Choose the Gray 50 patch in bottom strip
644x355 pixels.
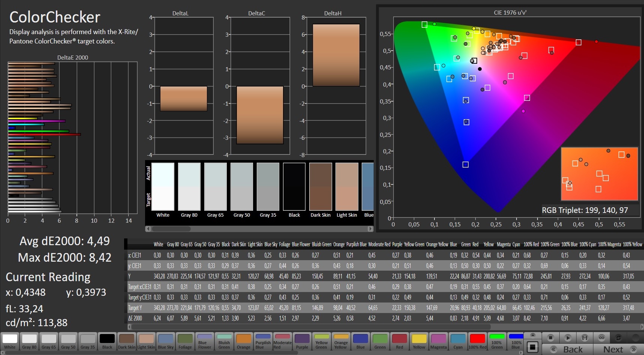68,341
